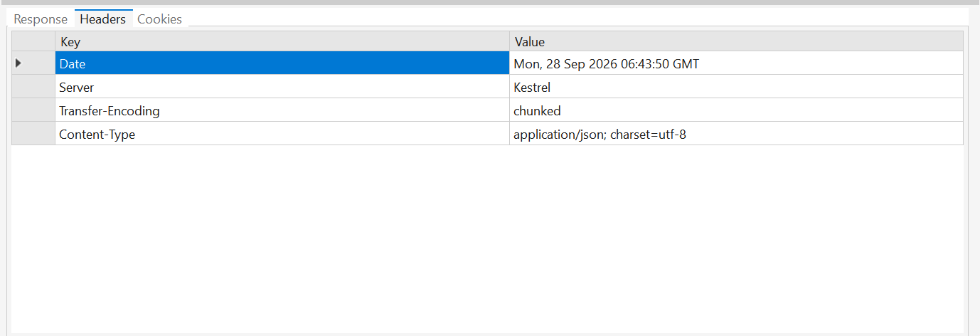Image resolution: width=980 pixels, height=336 pixels.
Task: Select the row header beside Content-Type
Action: click(33, 134)
